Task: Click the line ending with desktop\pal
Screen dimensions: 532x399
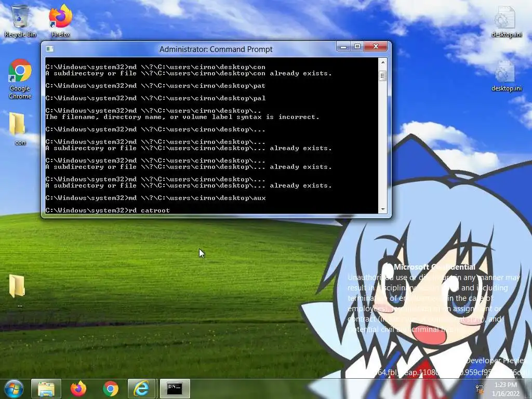Action: [x=155, y=98]
